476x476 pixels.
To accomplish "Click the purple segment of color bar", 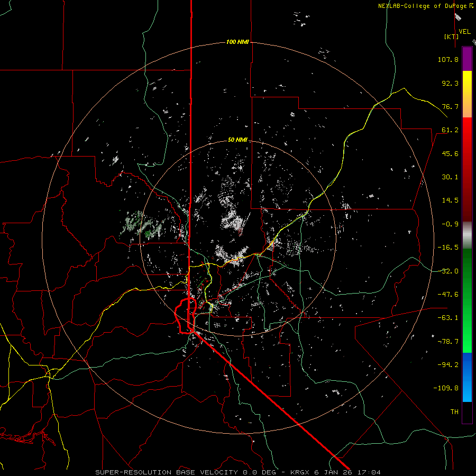I will [x=467, y=59].
